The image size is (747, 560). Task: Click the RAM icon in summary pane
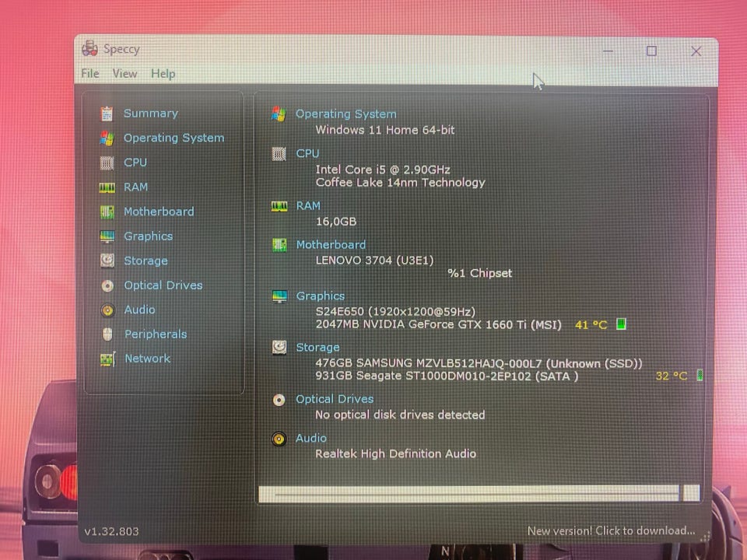pos(279,205)
